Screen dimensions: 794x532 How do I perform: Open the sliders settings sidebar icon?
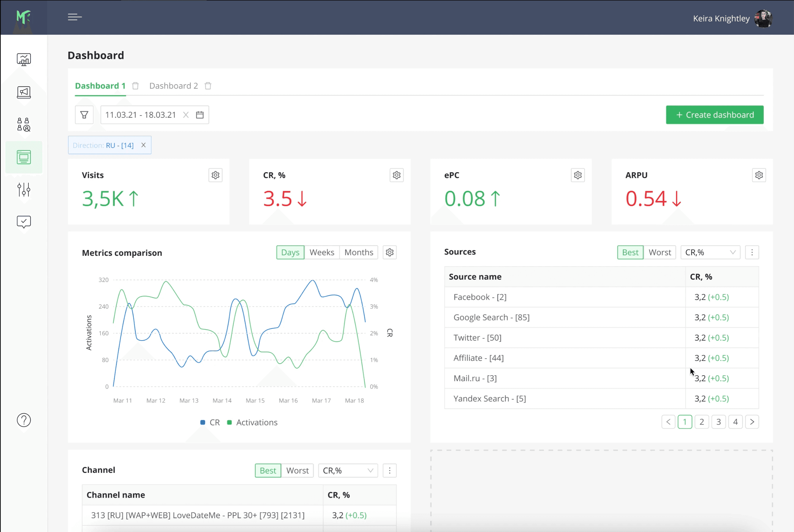[24, 190]
